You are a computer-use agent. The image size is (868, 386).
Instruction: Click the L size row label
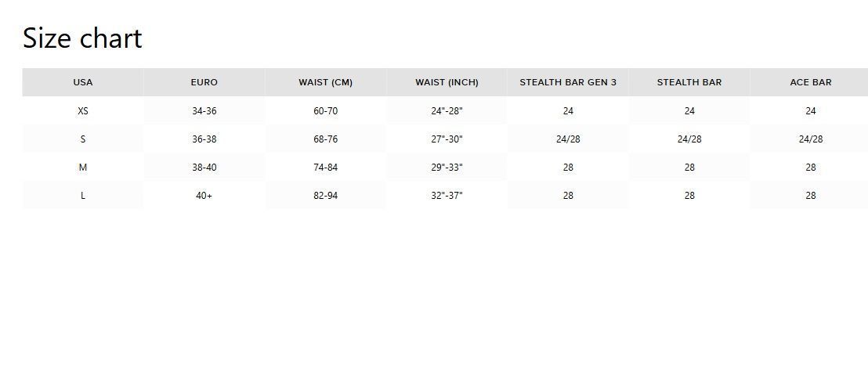pos(83,196)
